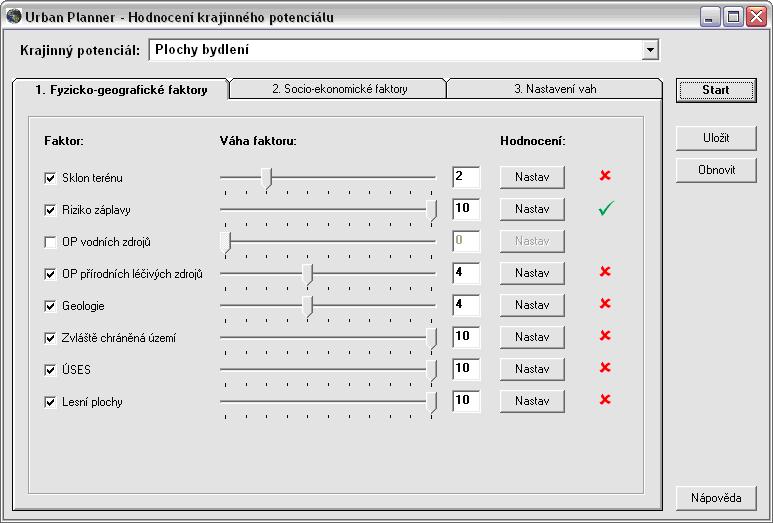Image resolution: width=773 pixels, height=523 pixels.
Task: Switch to Socio-ekonomické faktory tab
Action: click(x=340, y=89)
